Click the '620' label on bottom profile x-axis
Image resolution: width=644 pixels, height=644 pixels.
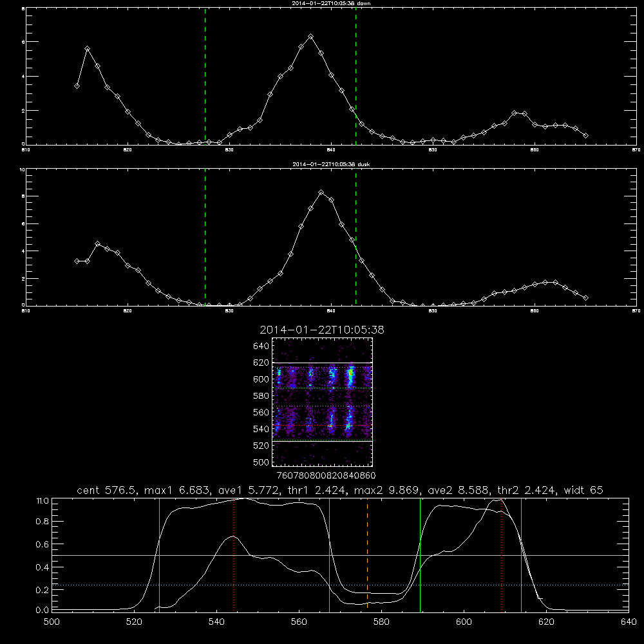pos(546,622)
